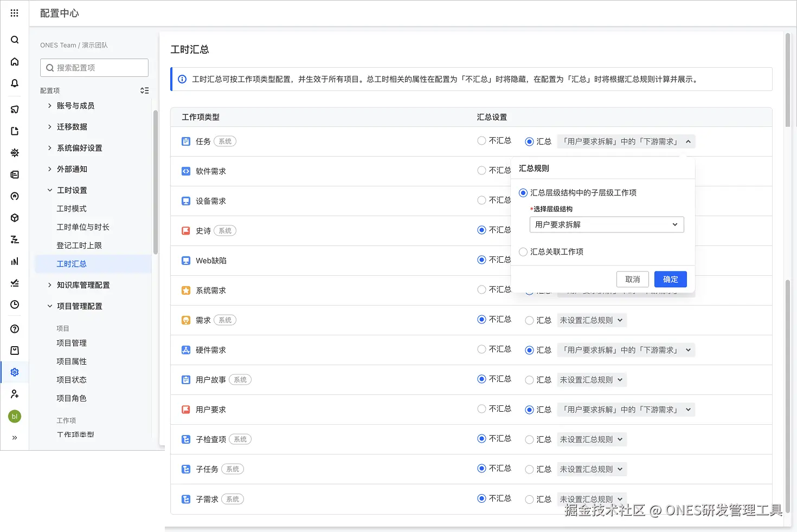Click the 配置中心 page title
The height and width of the screenshot is (532, 797).
point(60,13)
